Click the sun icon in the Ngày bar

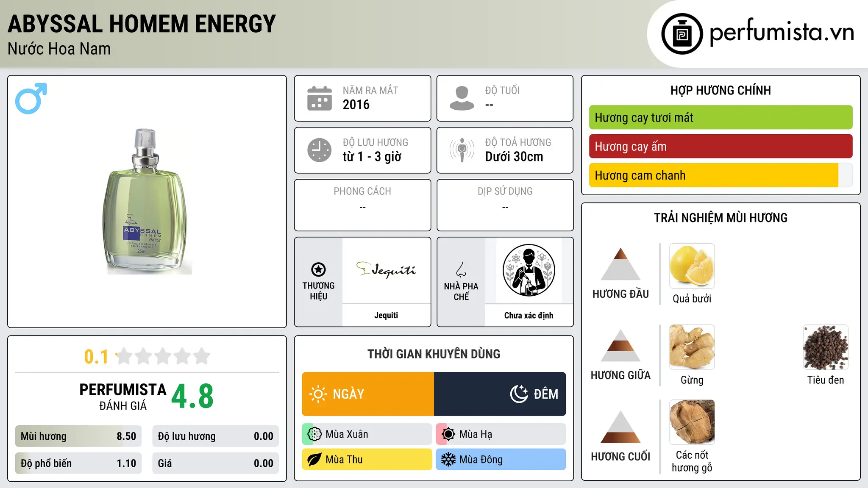coord(318,394)
